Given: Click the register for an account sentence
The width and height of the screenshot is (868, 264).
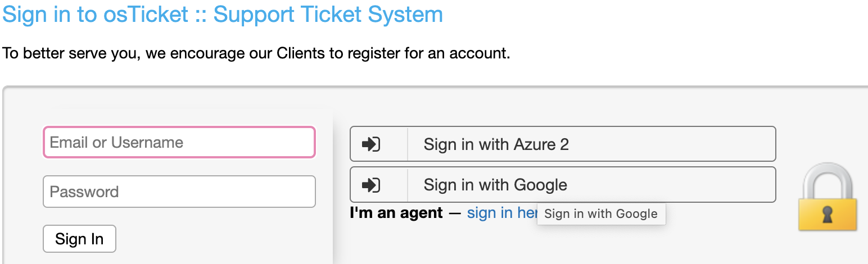Looking at the screenshot, I should pyautogui.click(x=256, y=54).
